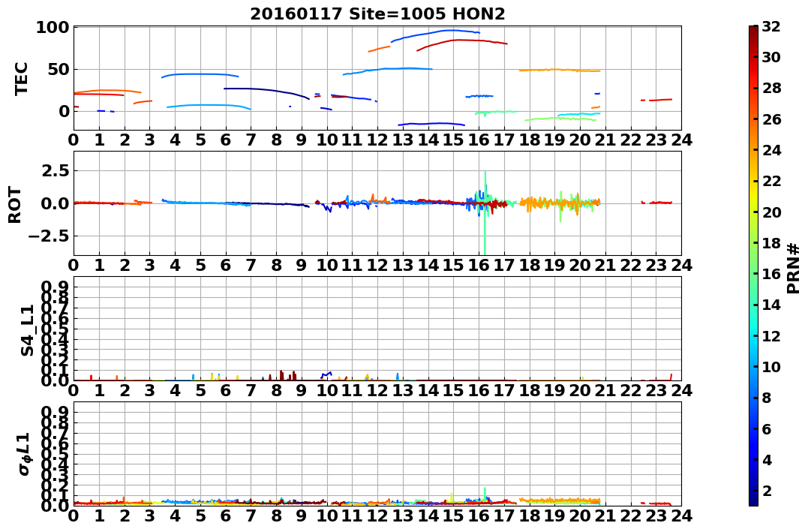Screen dimensions: 808x532
Task: Select colorbar tick label 28
Action: [771, 88]
